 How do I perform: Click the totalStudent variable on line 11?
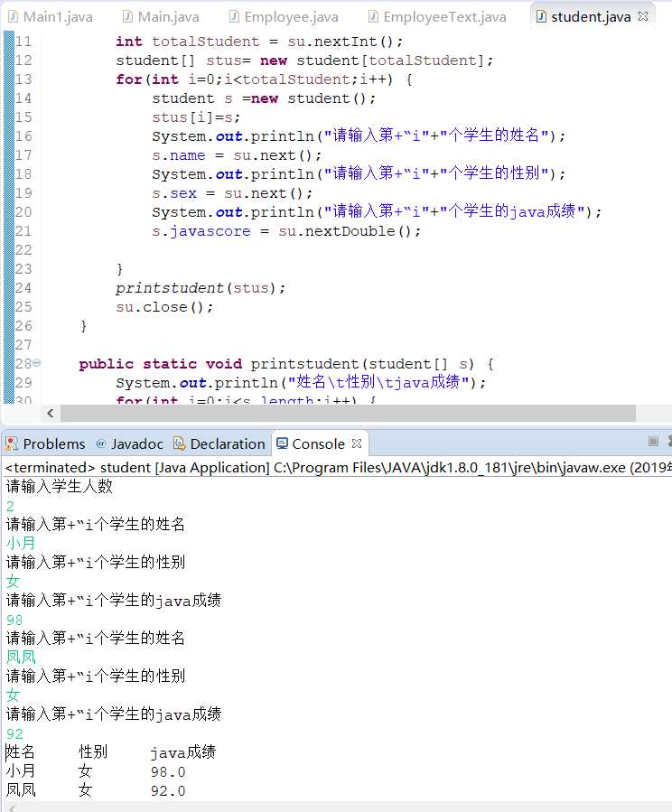click(206, 41)
